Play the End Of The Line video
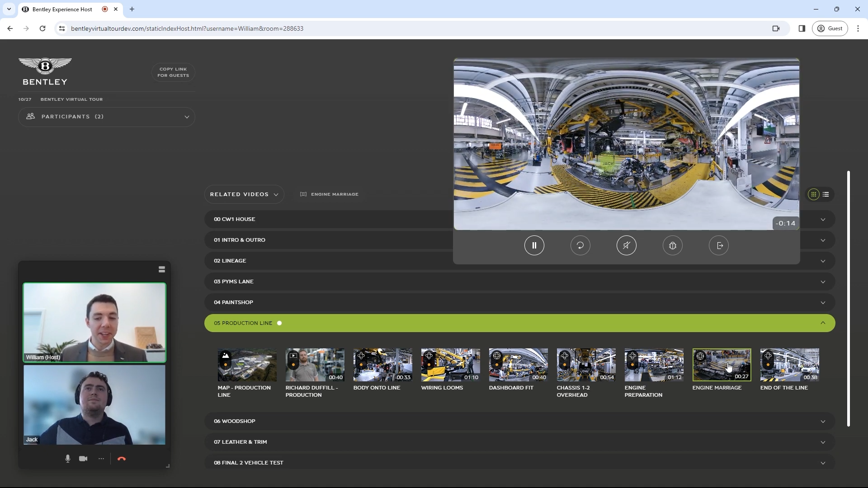868x488 pixels. pyautogui.click(x=789, y=365)
